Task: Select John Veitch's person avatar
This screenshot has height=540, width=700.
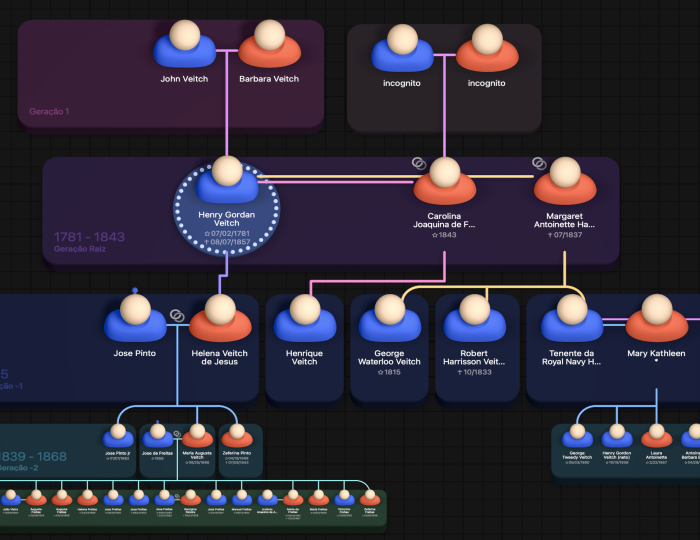Action: point(184,44)
